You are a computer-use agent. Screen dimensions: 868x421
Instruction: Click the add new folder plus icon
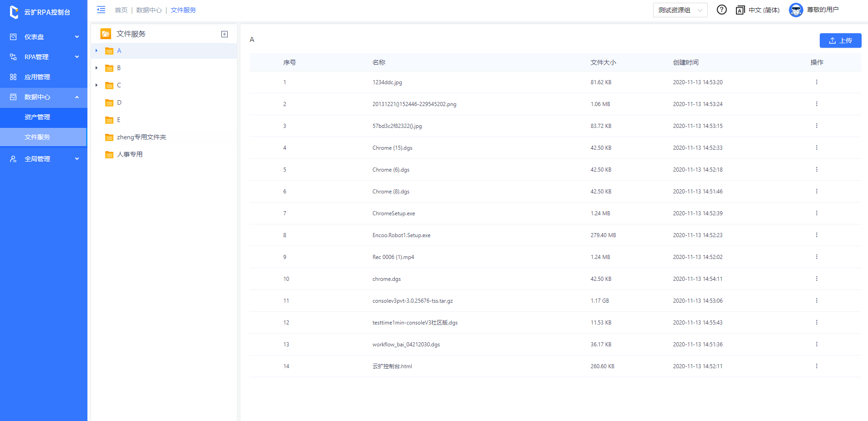[225, 34]
